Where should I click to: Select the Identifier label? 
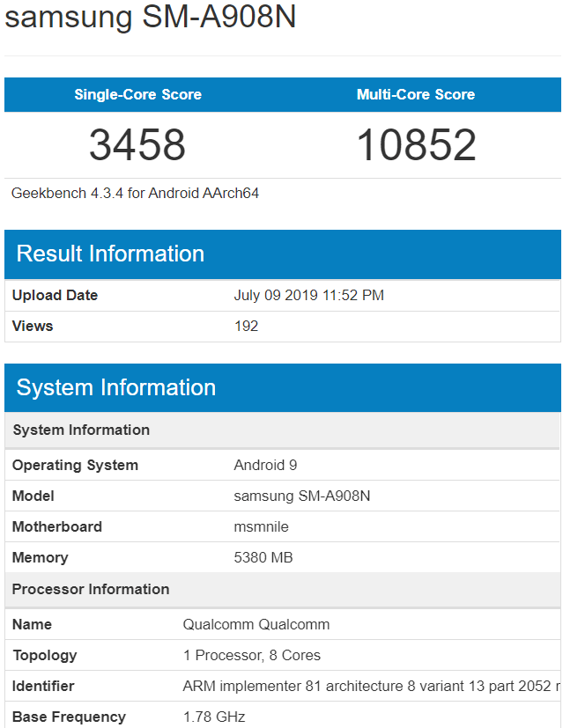pos(43,686)
